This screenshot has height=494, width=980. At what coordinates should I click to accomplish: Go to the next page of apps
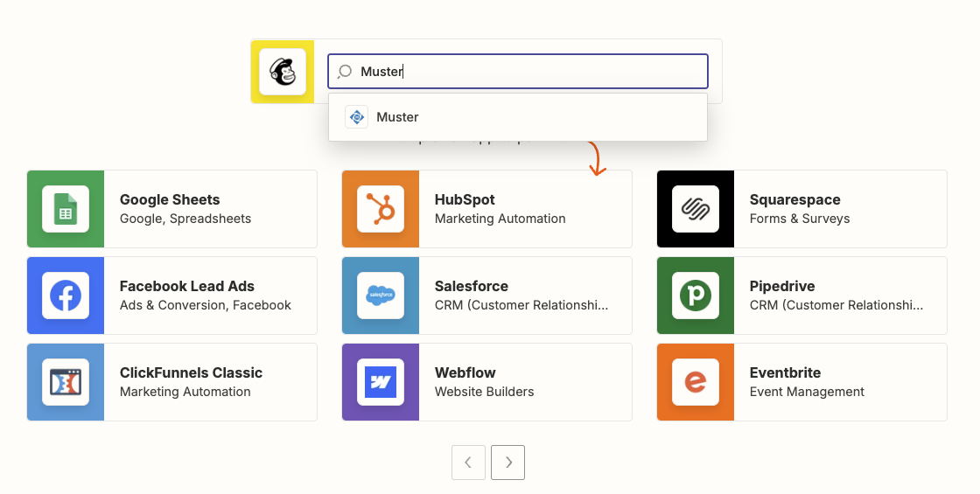tap(507, 463)
